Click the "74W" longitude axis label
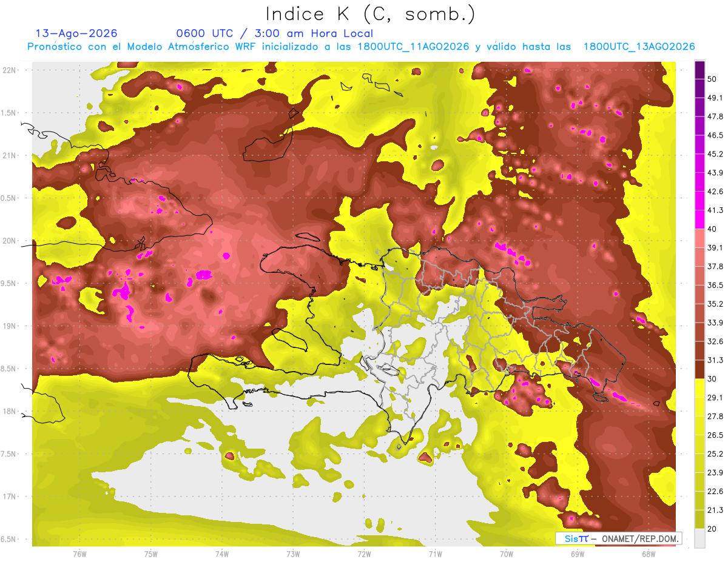Image resolution: width=728 pixels, height=562 pixels. [x=221, y=554]
